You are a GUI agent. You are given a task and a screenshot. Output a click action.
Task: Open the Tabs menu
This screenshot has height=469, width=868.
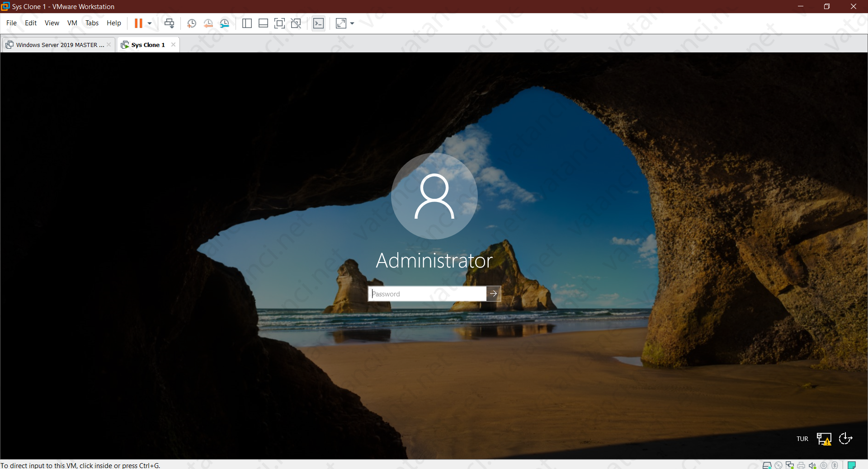click(92, 23)
